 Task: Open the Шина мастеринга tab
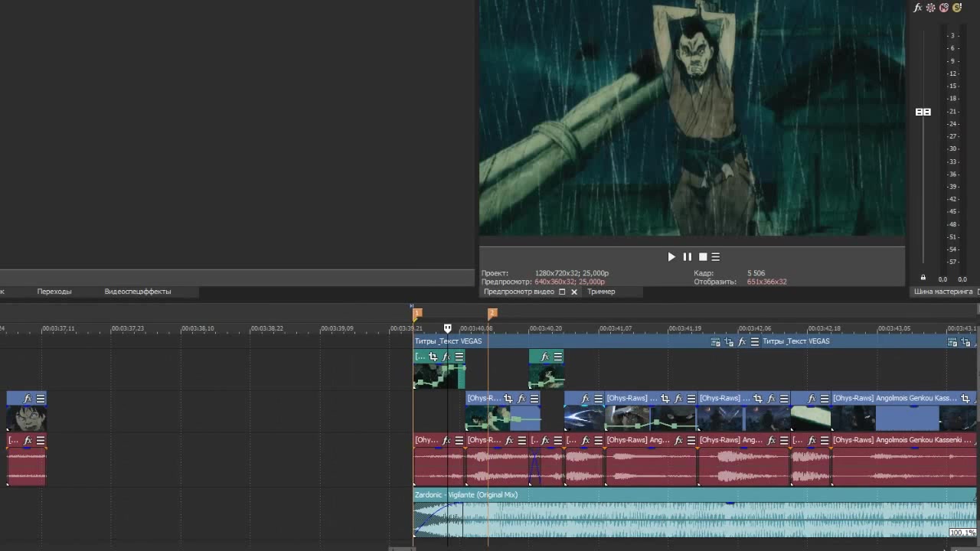pyautogui.click(x=942, y=292)
